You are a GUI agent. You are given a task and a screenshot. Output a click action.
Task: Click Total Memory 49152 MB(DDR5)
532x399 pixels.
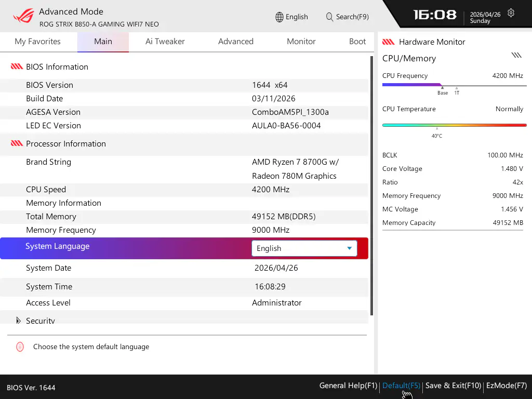point(284,217)
